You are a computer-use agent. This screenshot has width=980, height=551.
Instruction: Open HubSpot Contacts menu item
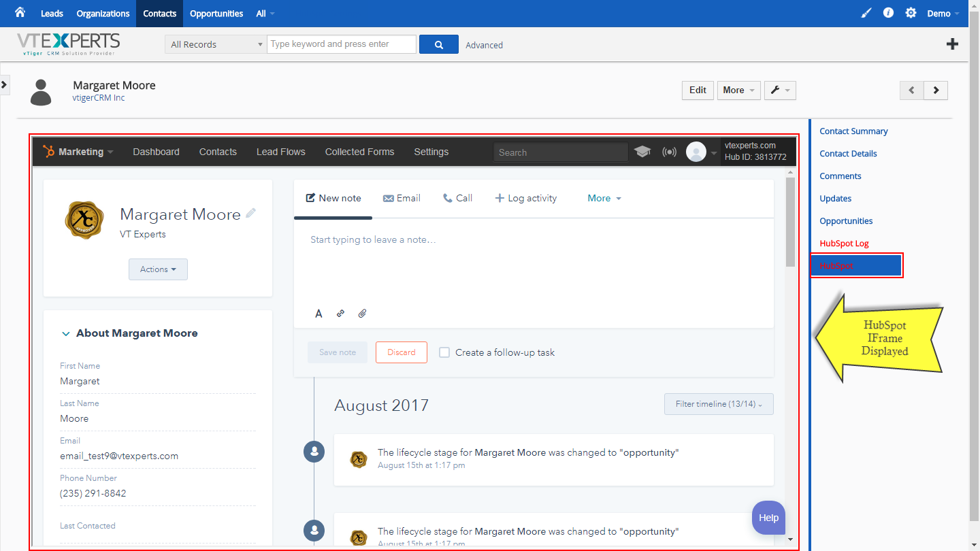218,152
